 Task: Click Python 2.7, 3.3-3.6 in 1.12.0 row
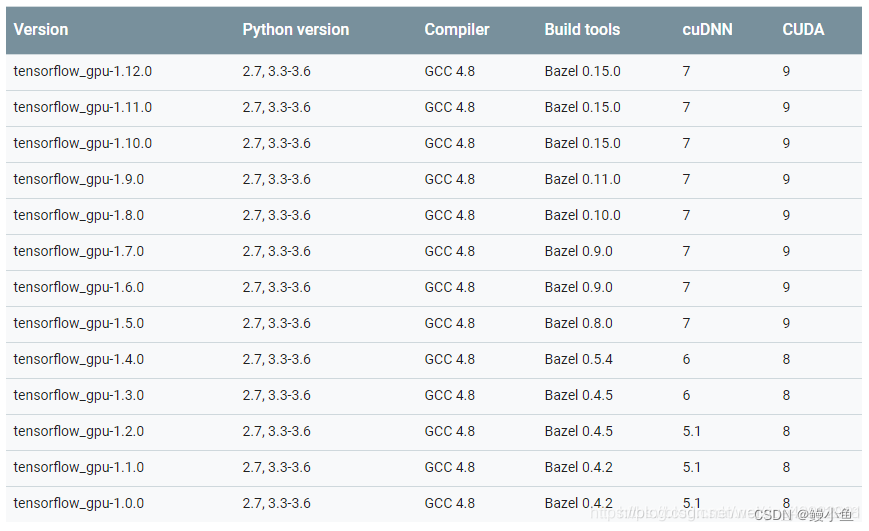277,72
